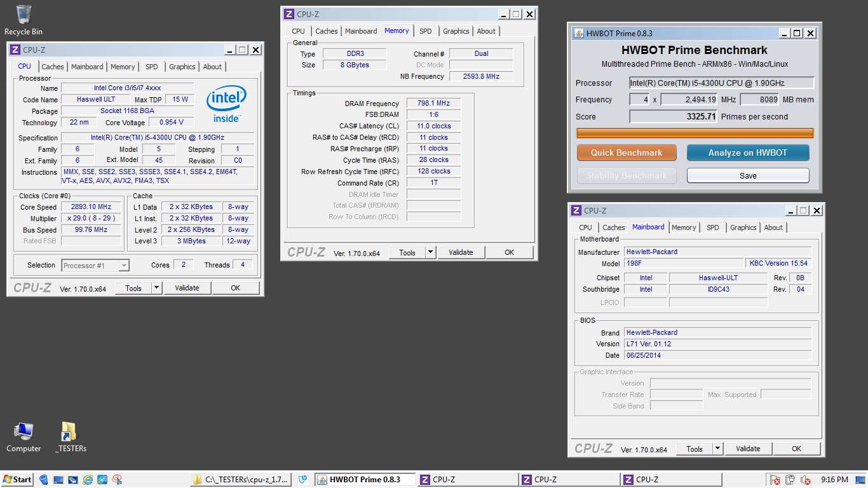Click Tools button in Memory window
868x488 pixels.
click(x=407, y=252)
